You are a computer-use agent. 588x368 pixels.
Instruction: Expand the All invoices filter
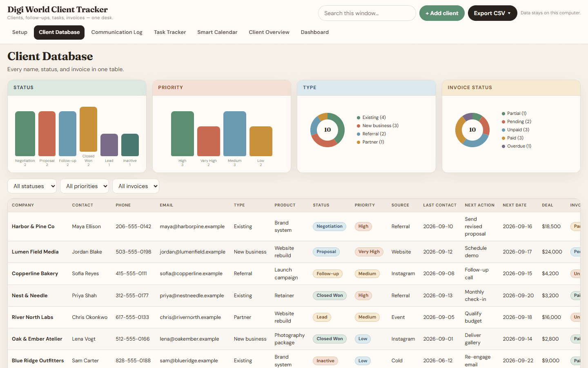[x=136, y=186]
